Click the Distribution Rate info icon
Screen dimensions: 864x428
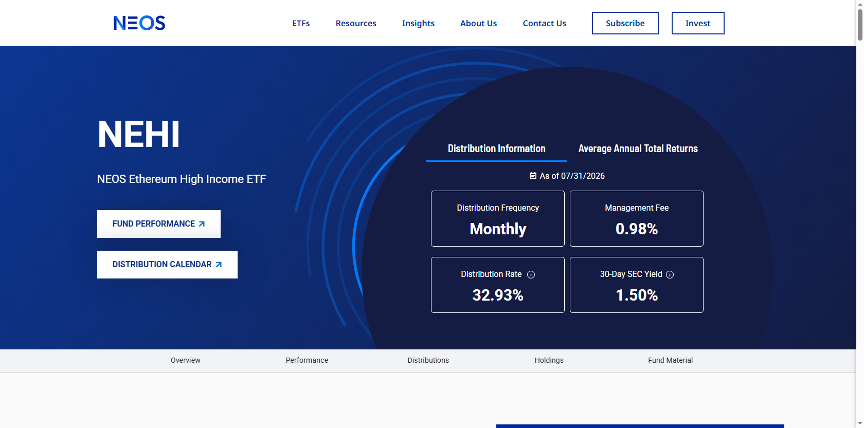pyautogui.click(x=531, y=274)
